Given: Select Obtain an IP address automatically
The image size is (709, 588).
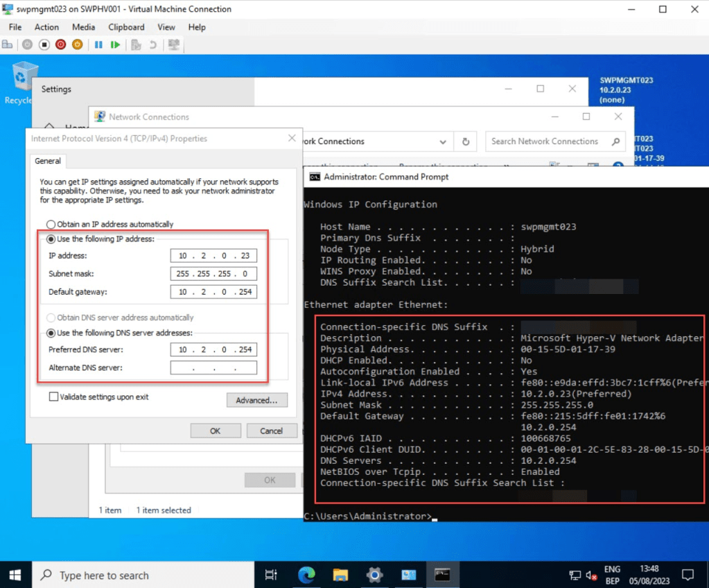Looking at the screenshot, I should coord(51,224).
